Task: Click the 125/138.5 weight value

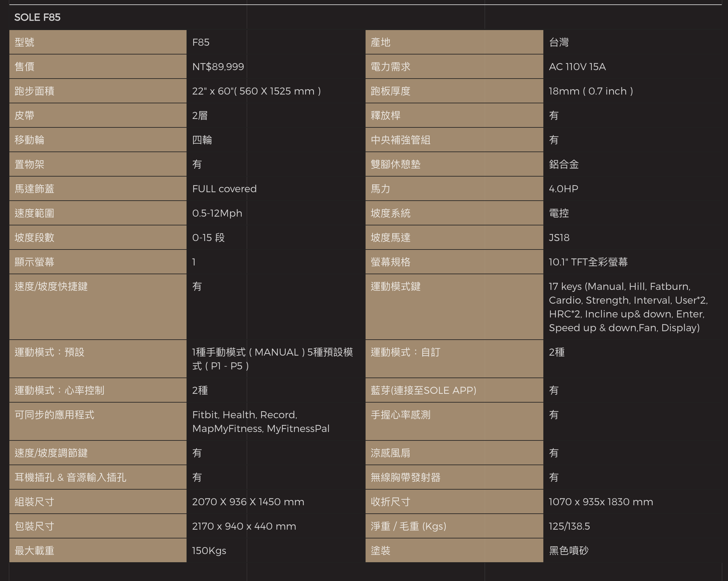Action: point(569,526)
